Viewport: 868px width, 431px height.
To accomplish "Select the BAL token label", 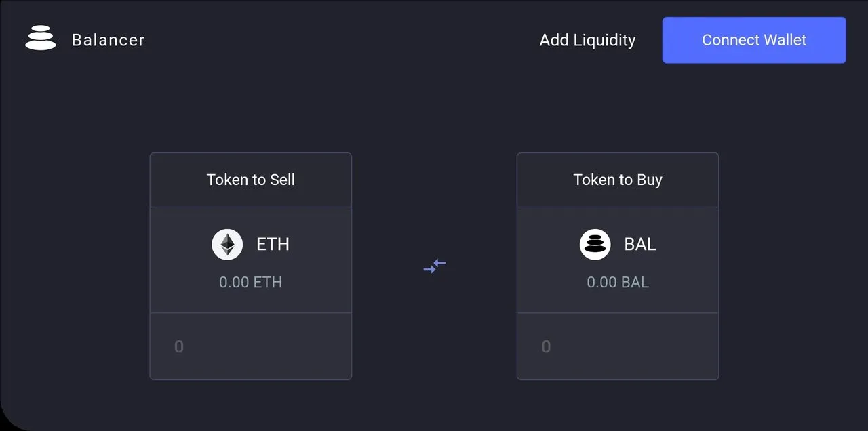I will (x=640, y=244).
